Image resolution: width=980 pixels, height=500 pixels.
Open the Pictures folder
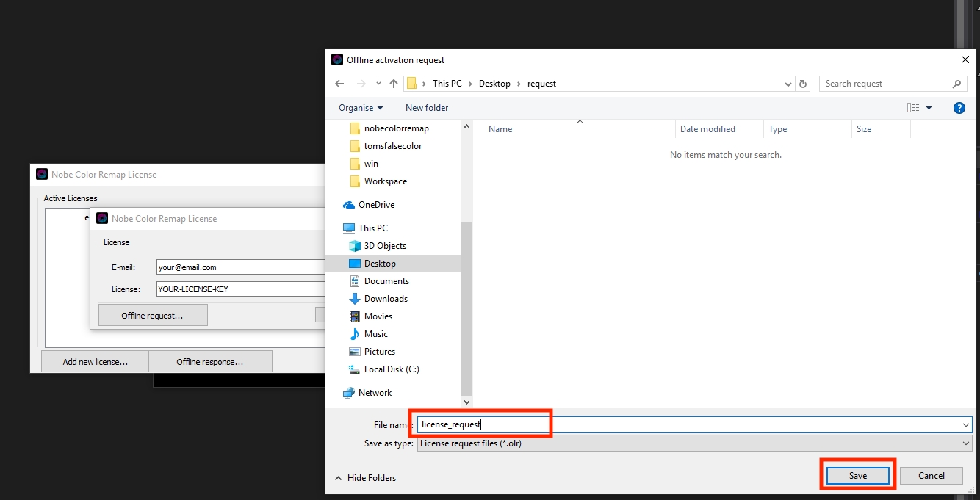point(372,352)
